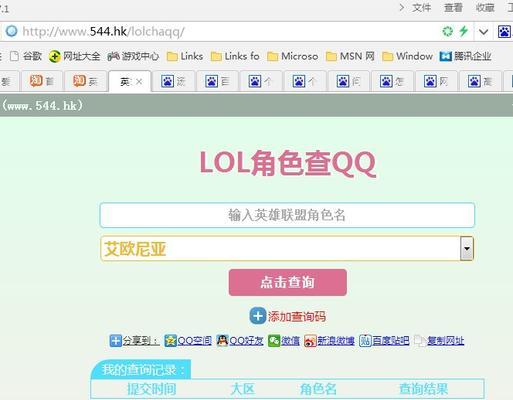Close the active 英 tab
513x400 pixels.
139,81
